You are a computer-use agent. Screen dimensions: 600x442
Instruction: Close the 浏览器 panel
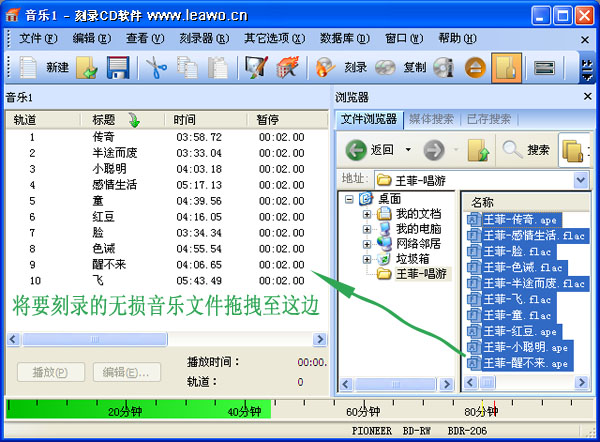coord(588,96)
